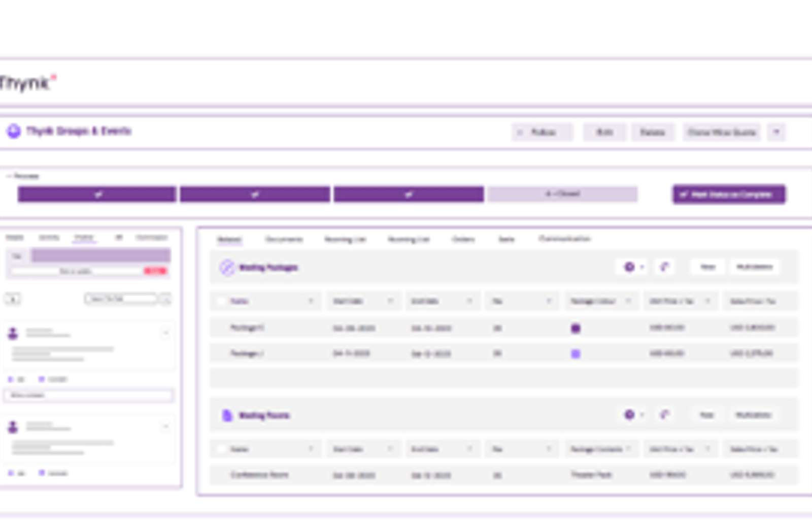Tick the select-all checkbox in the Meeting Rooms table

click(x=221, y=449)
